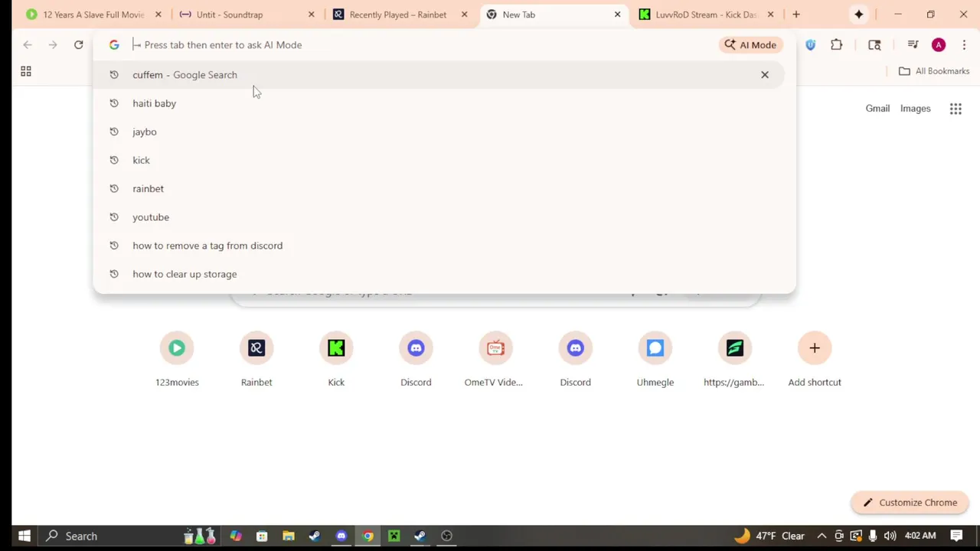Reload the current page
Viewport: 980px width, 551px height.
tap(78, 44)
